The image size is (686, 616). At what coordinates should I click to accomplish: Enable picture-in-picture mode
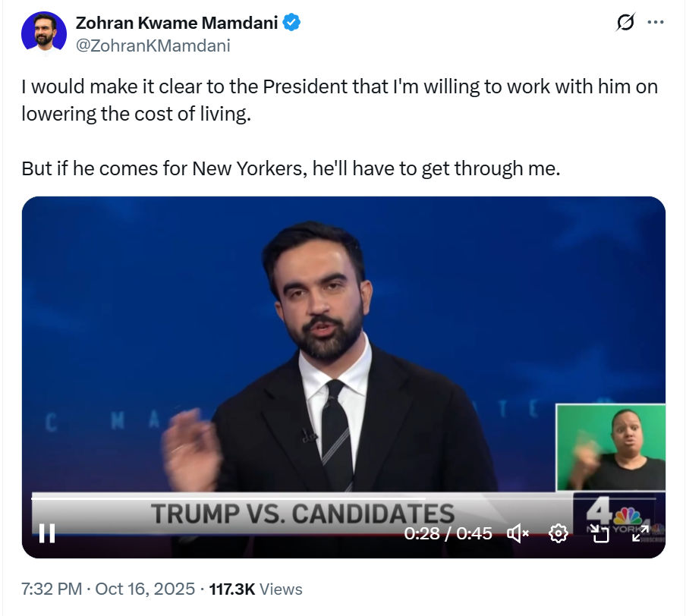[600, 533]
